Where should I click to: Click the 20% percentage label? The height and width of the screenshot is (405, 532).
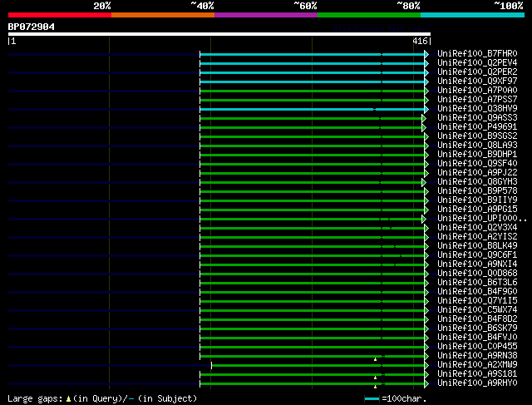click(102, 6)
